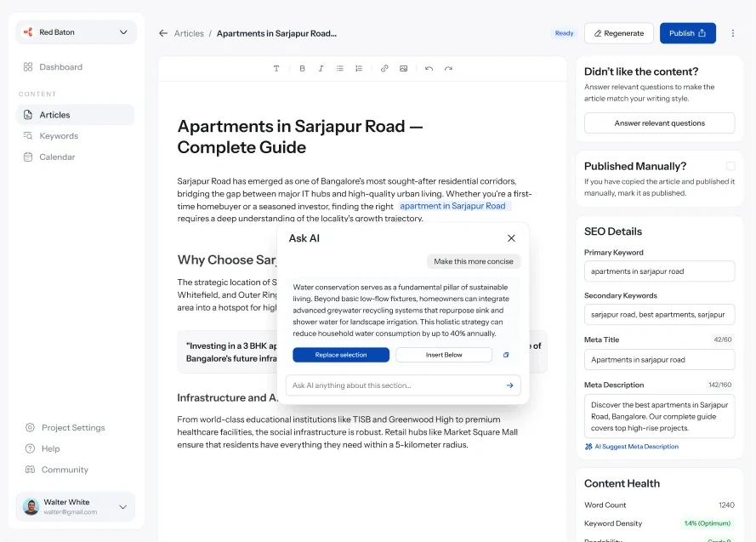
Task: Click the Meta Title input field
Action: pyautogui.click(x=659, y=360)
